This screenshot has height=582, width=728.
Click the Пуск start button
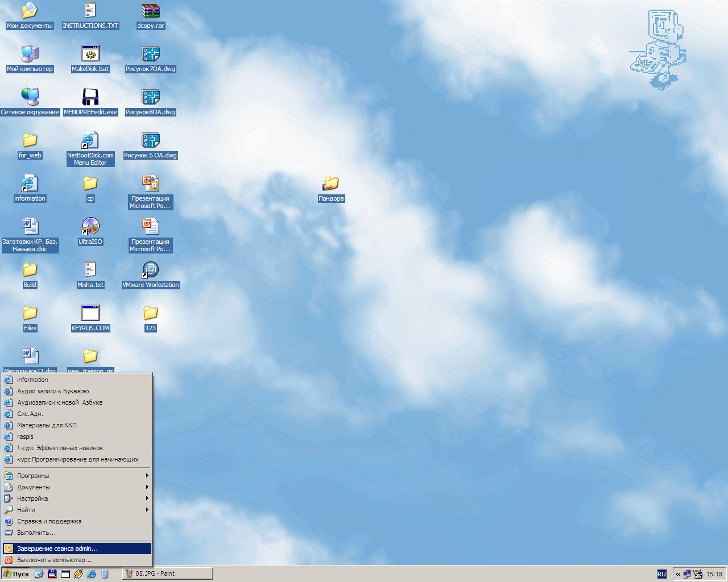coord(16,574)
